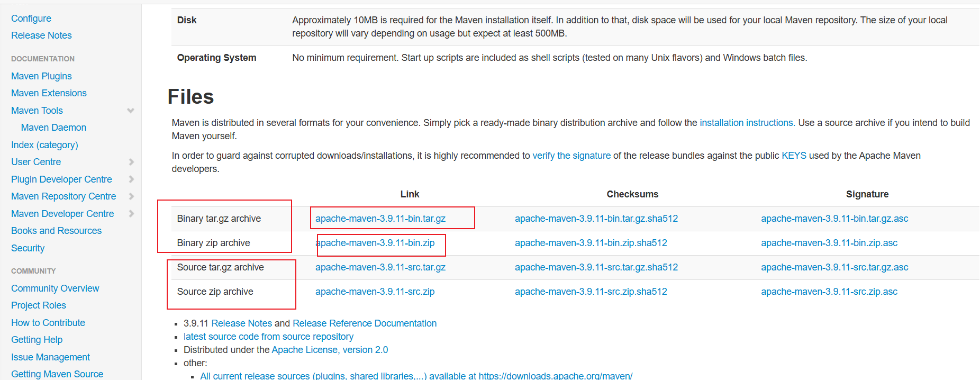The height and width of the screenshot is (380, 980).
Task: Expand User Centre submenu arrow
Action: [x=131, y=162]
